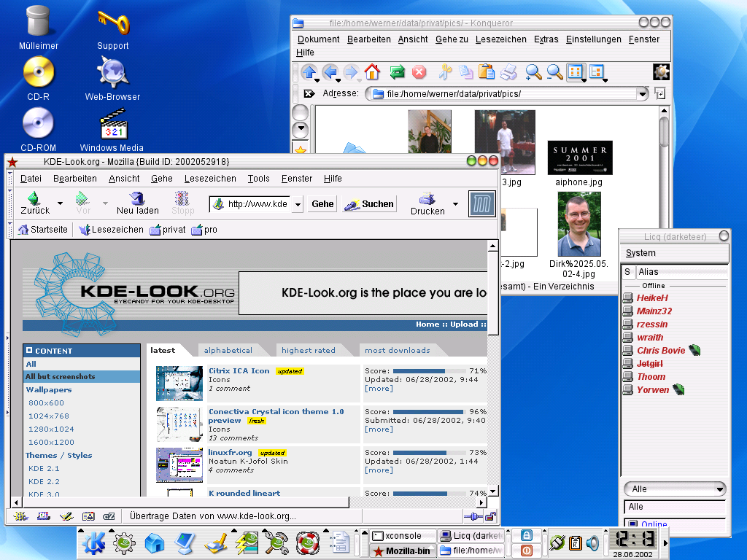Click the security lock icon in Mozilla status bar
747x560 pixels.
490,516
